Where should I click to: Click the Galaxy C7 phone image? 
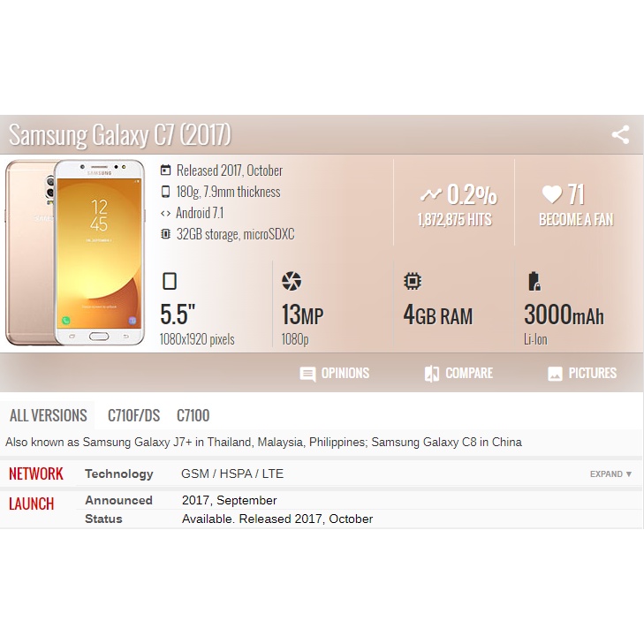point(75,253)
